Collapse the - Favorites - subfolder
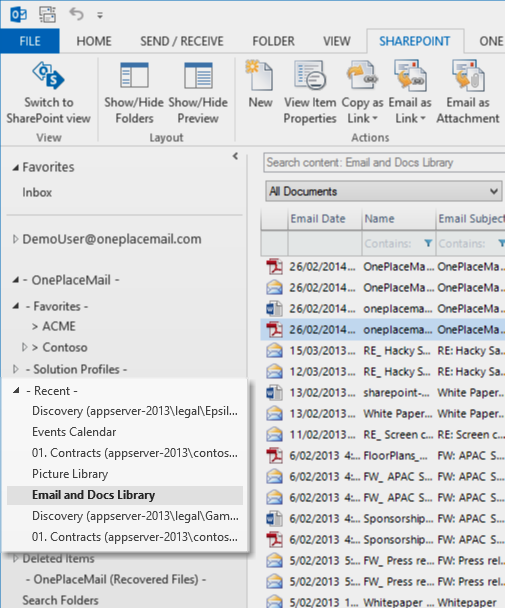Screen dimensions: 505x608 [x=16, y=306]
